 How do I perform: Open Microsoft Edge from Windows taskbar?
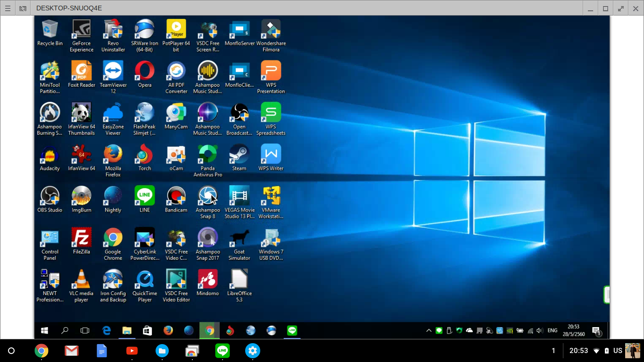107,331
